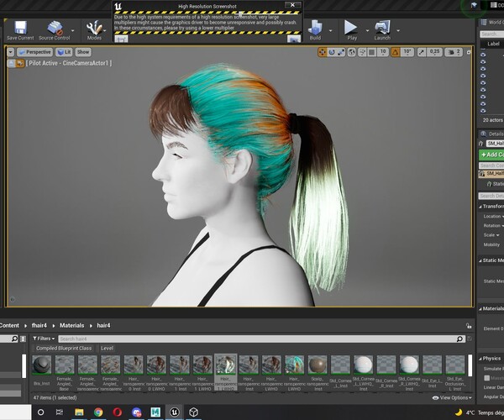Open Source Control dropdown arrow
This screenshot has width=504, height=420.
73,30
